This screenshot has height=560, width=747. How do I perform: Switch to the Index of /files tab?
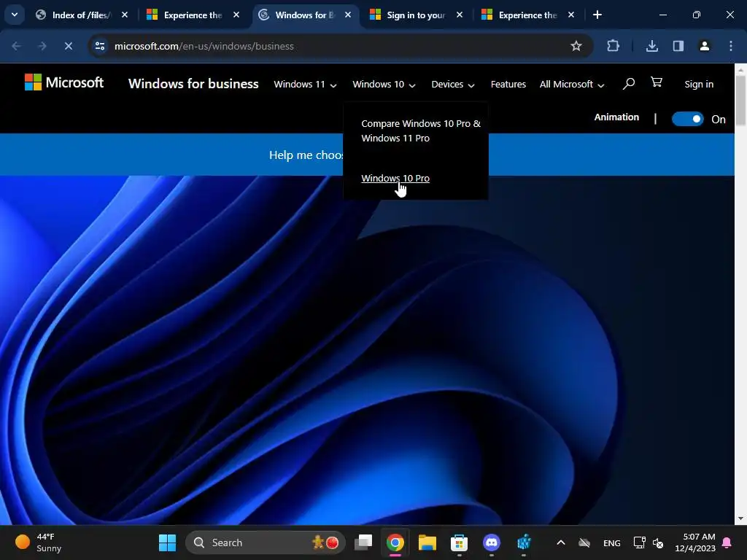click(x=82, y=15)
